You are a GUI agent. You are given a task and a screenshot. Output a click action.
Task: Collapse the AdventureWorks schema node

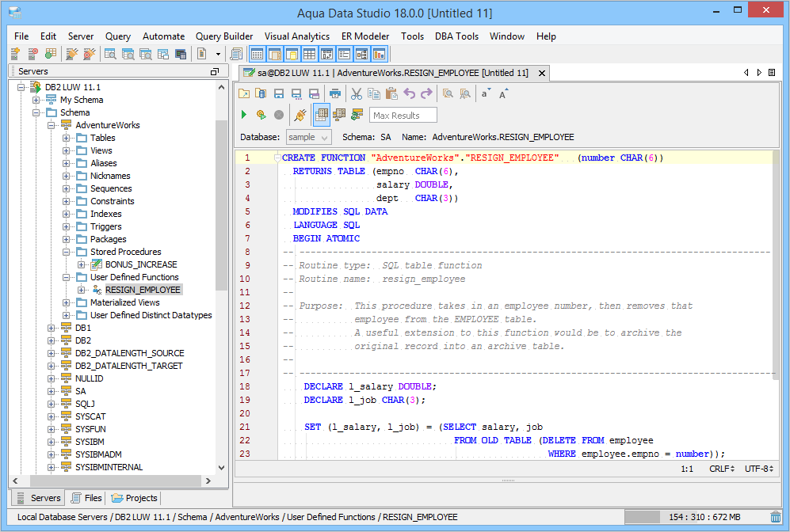tap(52, 125)
